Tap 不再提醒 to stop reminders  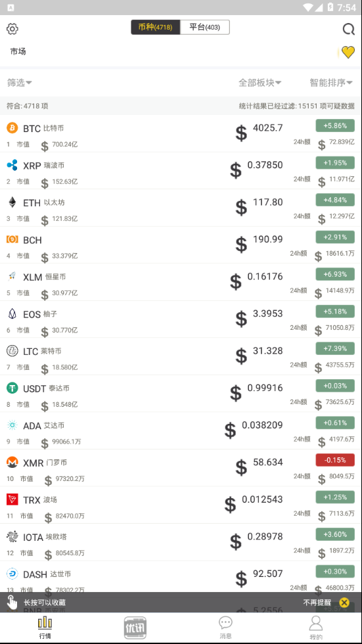tap(317, 603)
